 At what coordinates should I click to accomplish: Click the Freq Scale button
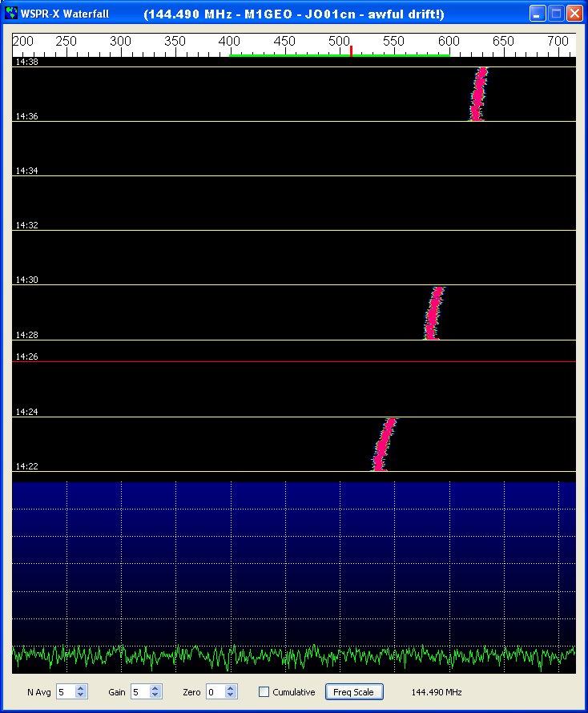coord(354,691)
